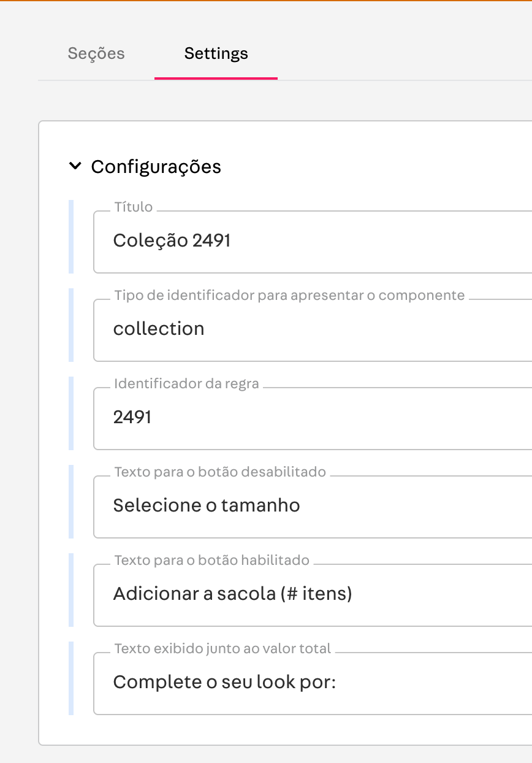This screenshot has height=763, width=532.
Task: Click the Configurações section heading text
Action: tap(156, 167)
